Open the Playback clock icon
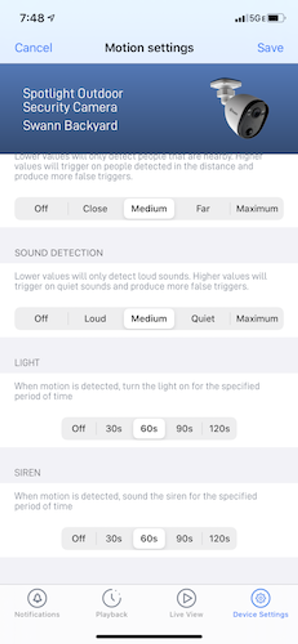 pos(112,598)
